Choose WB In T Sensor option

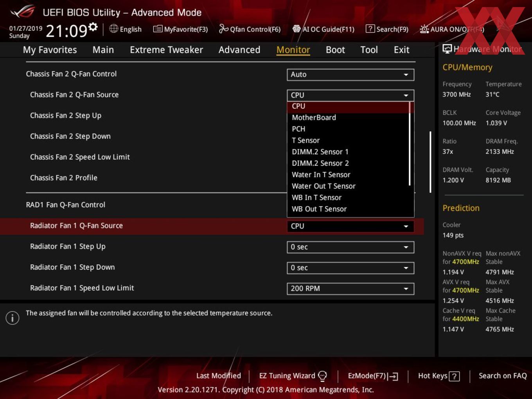click(x=348, y=198)
